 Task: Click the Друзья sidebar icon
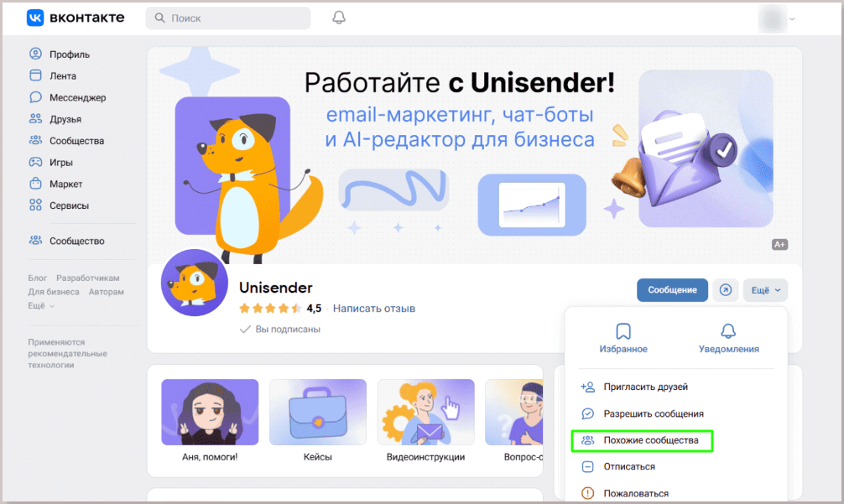click(35, 119)
